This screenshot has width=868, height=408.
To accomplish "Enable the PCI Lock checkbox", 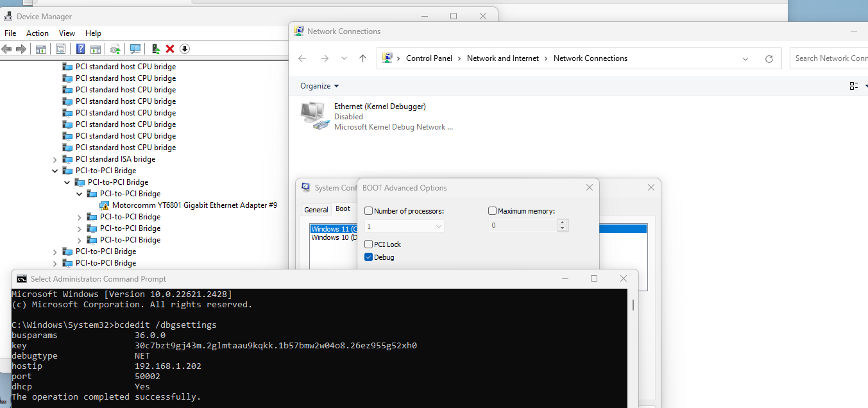I will click(368, 244).
